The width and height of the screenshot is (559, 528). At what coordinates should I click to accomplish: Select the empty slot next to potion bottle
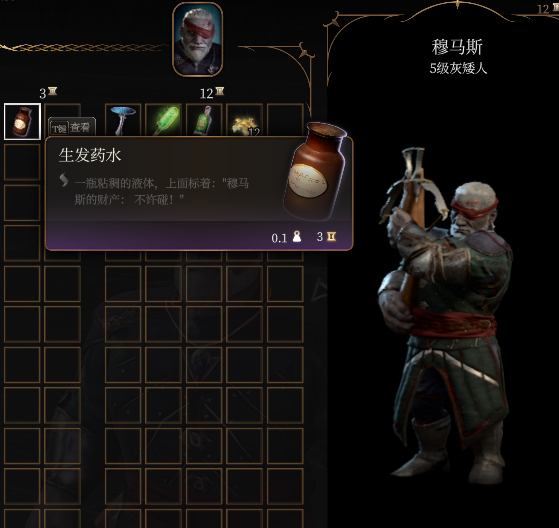tap(62, 111)
